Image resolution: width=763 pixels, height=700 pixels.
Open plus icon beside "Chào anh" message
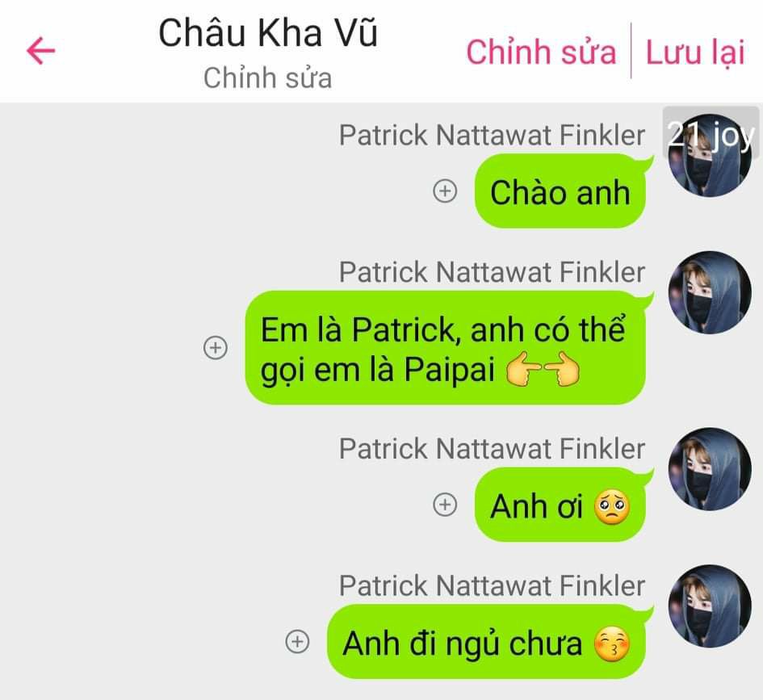[445, 191]
